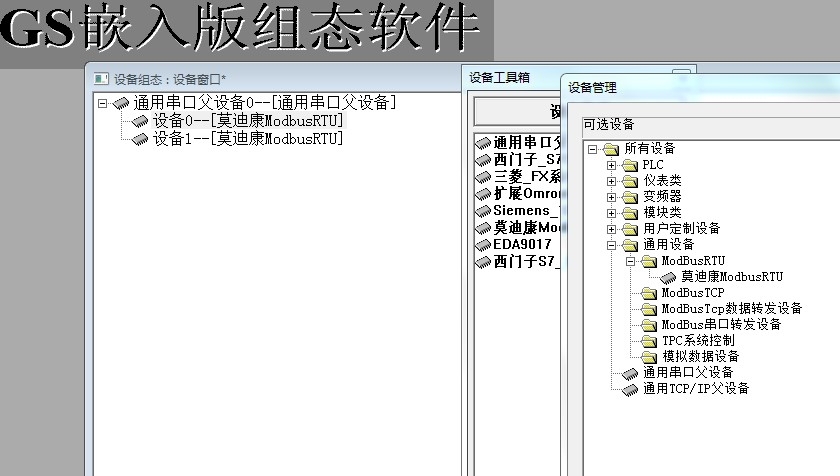Select TPC系统控制 folder item

pyautogui.click(x=698, y=341)
